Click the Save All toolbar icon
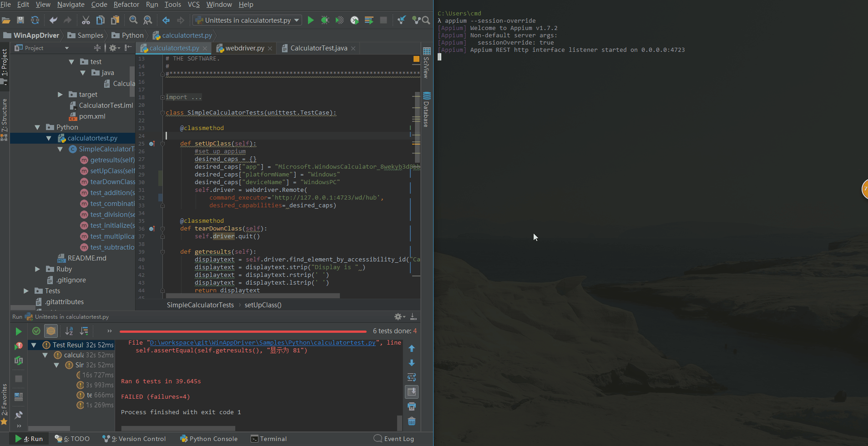Image resolution: width=868 pixels, height=446 pixels. pos(20,20)
